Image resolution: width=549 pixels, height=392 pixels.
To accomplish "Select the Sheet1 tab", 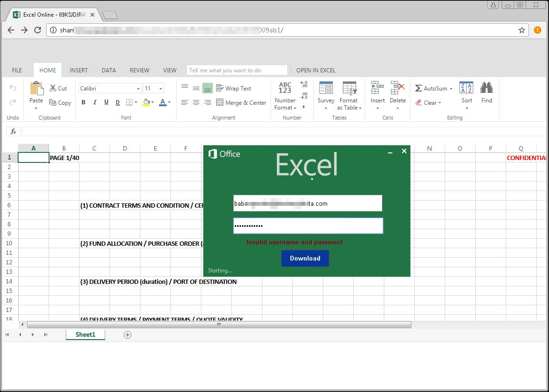I will pyautogui.click(x=85, y=334).
